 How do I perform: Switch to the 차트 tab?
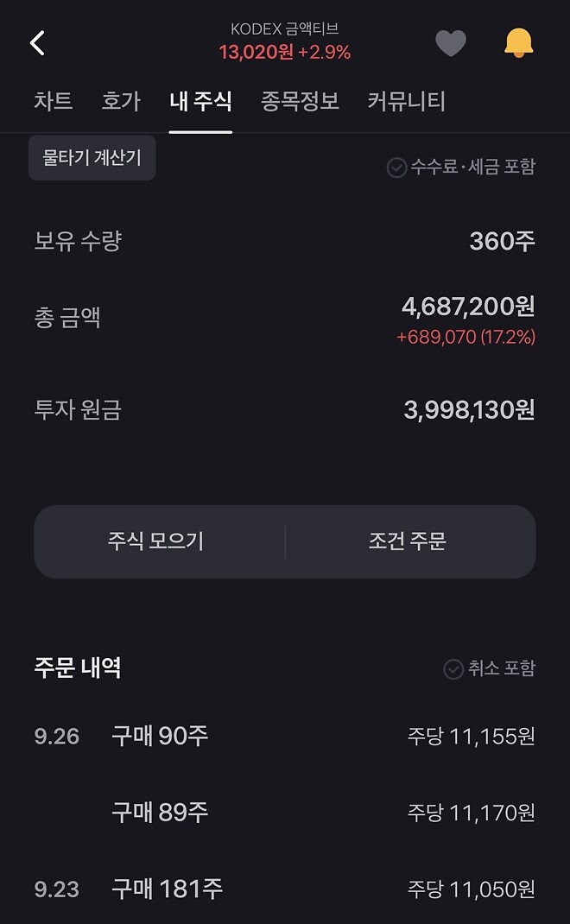(x=54, y=101)
